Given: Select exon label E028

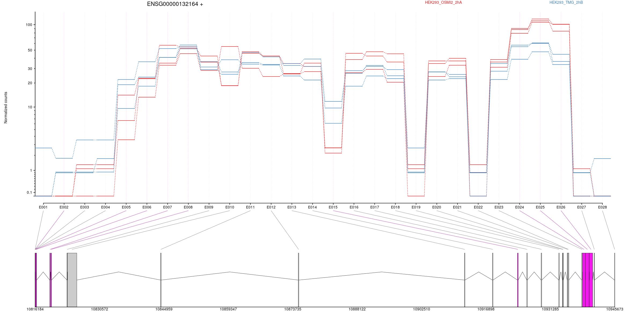Looking at the screenshot, I should [602, 207].
